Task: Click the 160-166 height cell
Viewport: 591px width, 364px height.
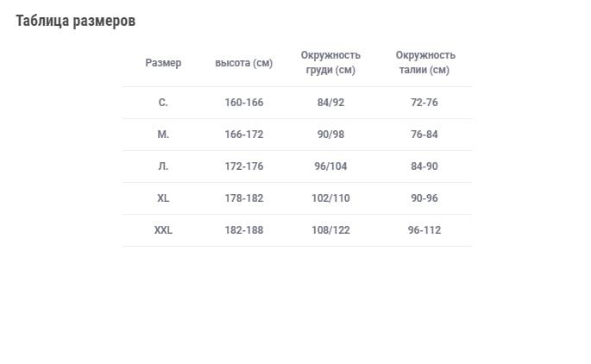Action: point(244,103)
